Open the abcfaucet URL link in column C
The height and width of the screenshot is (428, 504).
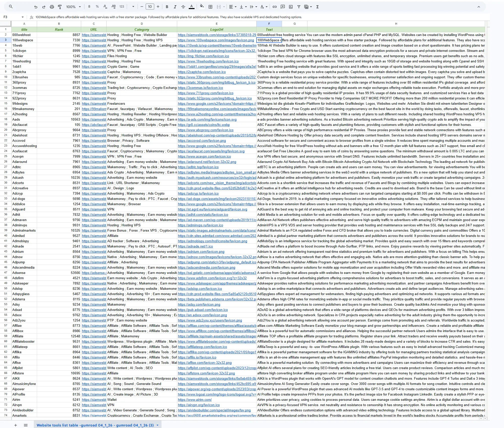pos(94,125)
